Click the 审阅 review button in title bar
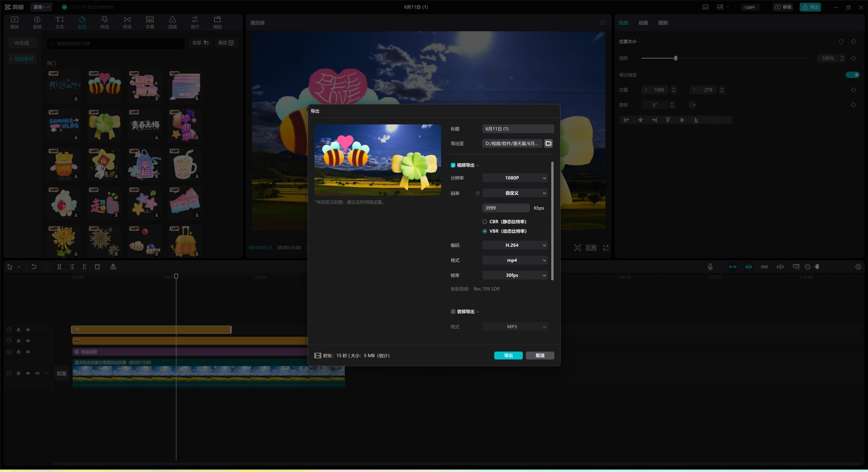The image size is (868, 472). coord(783,7)
